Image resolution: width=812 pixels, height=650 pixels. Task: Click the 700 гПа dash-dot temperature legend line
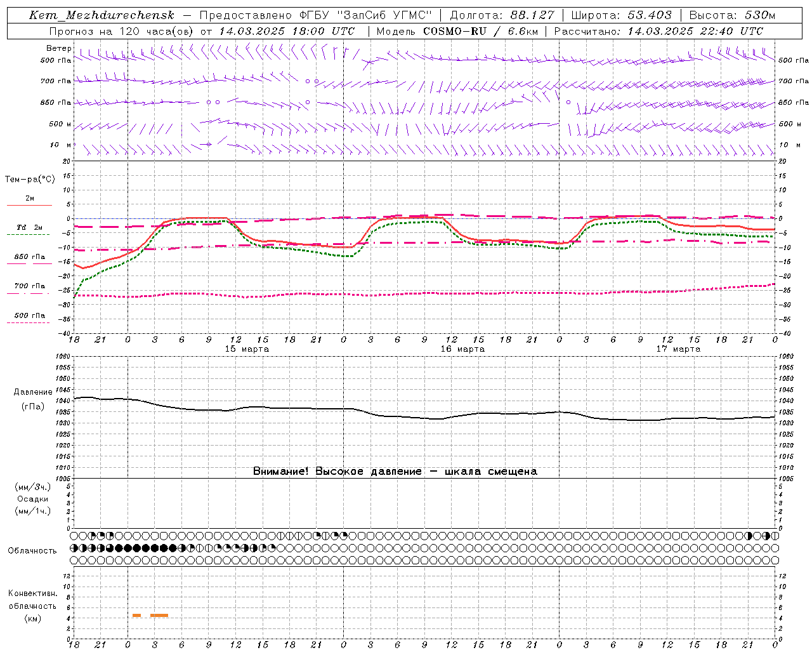[x=28, y=293]
